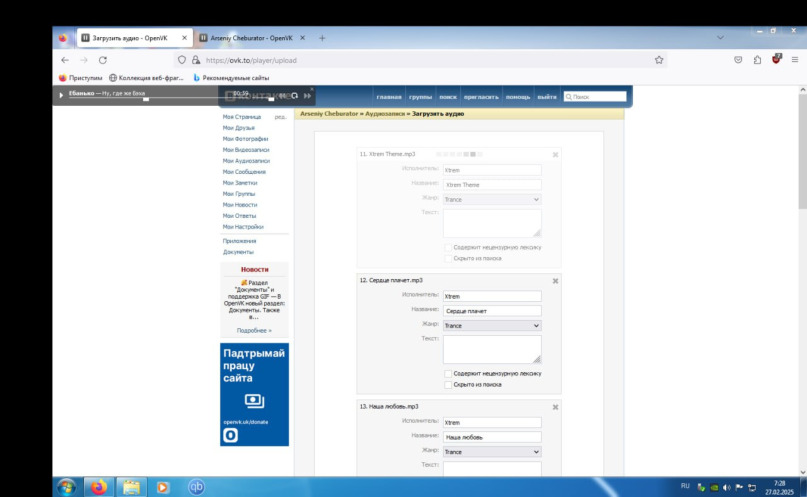Check 'Скрыто из поиска' for Xtrem Theme
The width and height of the screenshot is (807, 497).
pos(447,258)
